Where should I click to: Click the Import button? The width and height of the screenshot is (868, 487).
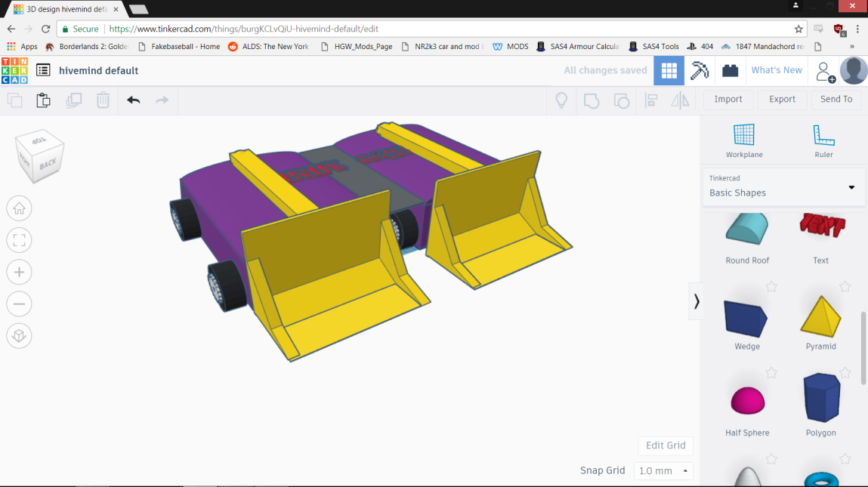[728, 99]
